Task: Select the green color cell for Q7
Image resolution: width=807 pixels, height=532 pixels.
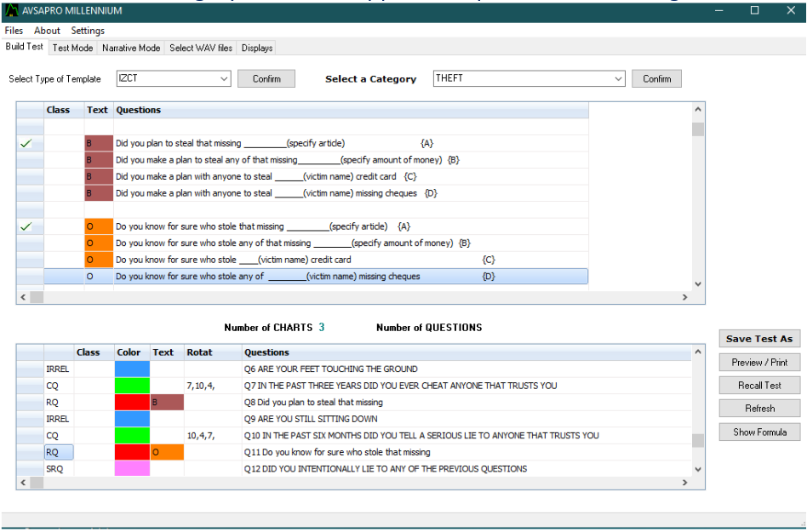Action: [x=132, y=386]
